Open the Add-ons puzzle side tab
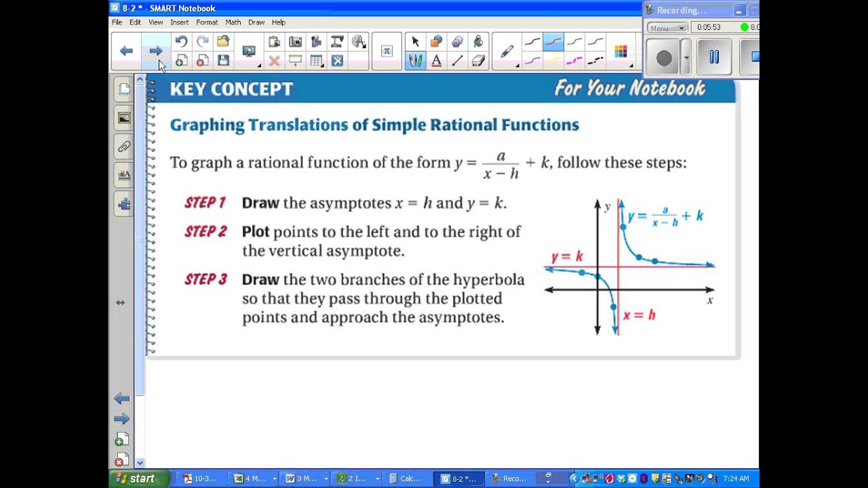 coord(124,204)
